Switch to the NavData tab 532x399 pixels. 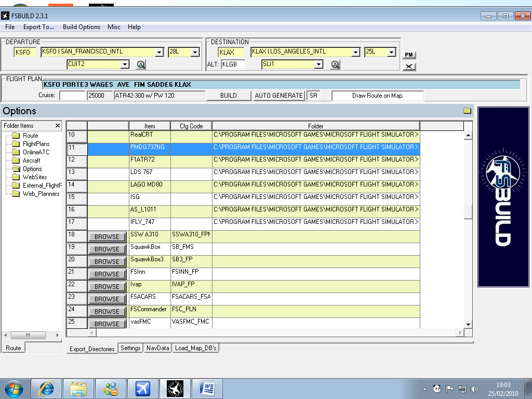point(158,348)
